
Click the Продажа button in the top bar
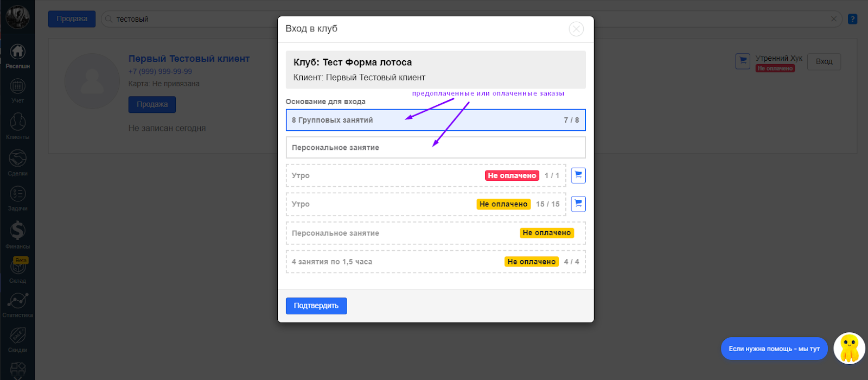(x=72, y=19)
